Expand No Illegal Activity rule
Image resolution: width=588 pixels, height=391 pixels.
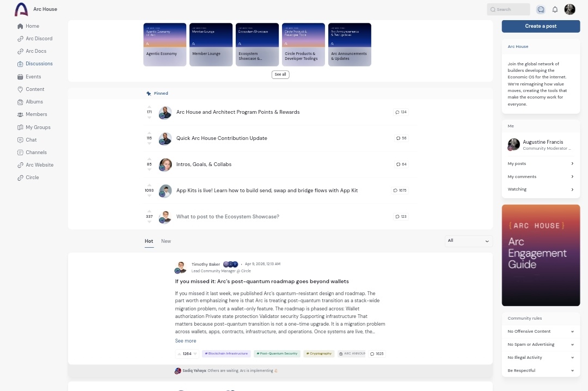[x=572, y=358]
